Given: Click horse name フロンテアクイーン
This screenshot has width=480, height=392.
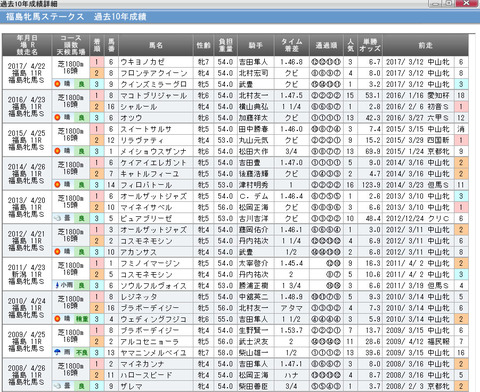Looking at the screenshot, I should pos(154,73).
